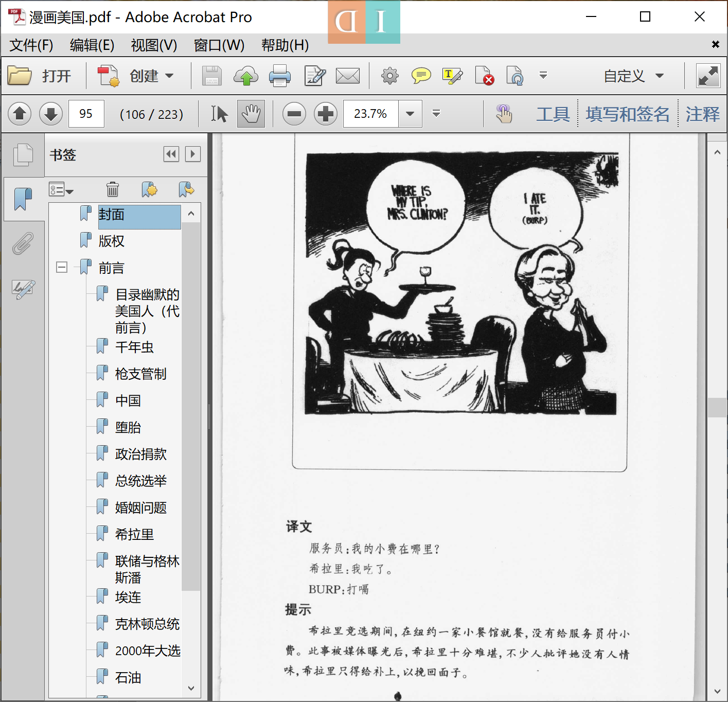728x702 pixels.
Task: Open the 窗口(W) menu
Action: 219,45
